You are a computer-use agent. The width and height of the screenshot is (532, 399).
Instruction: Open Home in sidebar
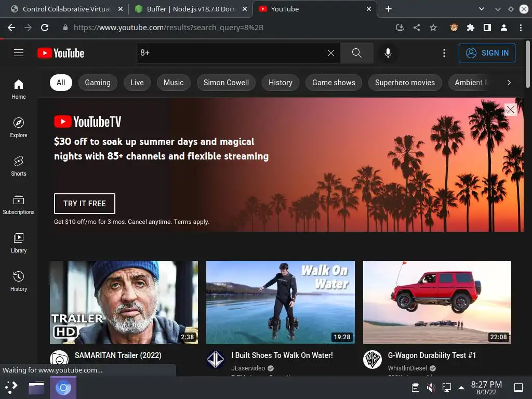point(19,89)
